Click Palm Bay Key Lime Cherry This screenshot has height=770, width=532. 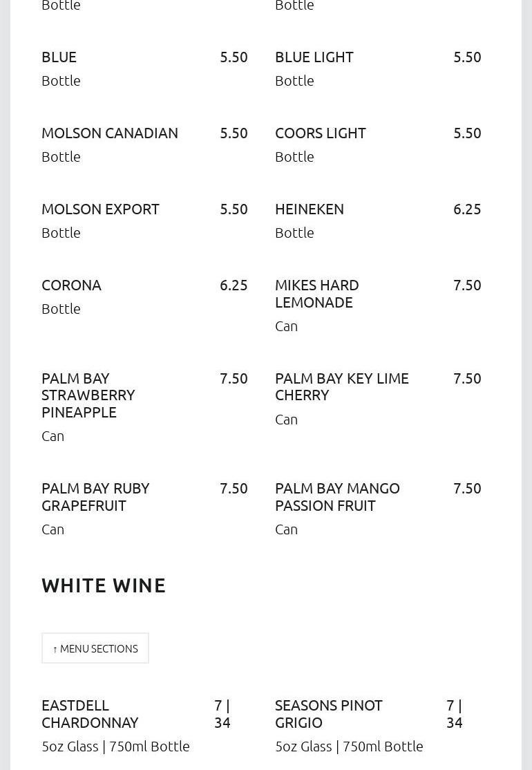point(342,386)
